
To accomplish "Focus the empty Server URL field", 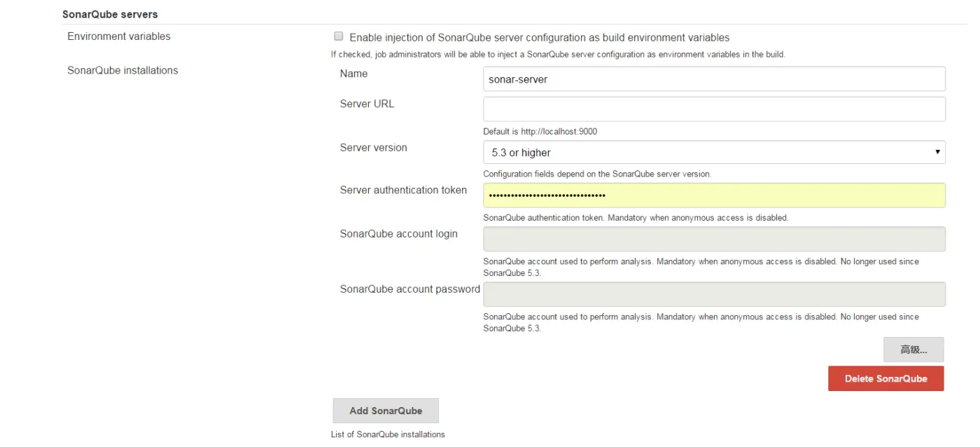I will pos(714,109).
